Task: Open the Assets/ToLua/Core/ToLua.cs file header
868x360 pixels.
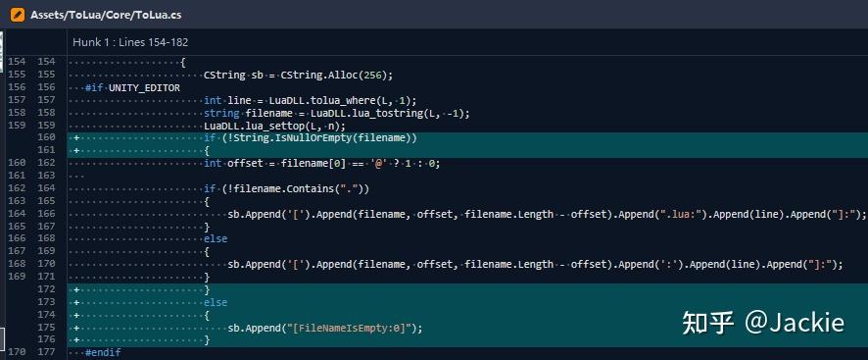Action: 106,15
